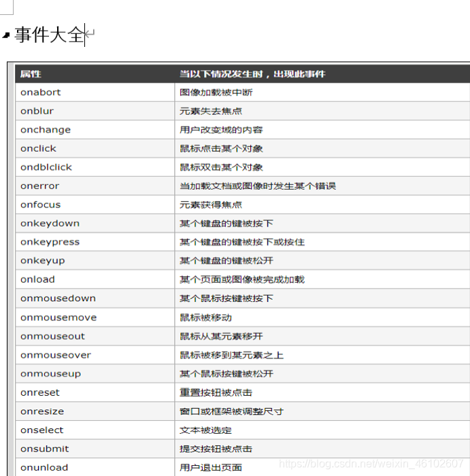The width and height of the screenshot is (470, 476).
Task: Select the 鼠标从某元素移开 cell
Action: [x=322, y=337]
